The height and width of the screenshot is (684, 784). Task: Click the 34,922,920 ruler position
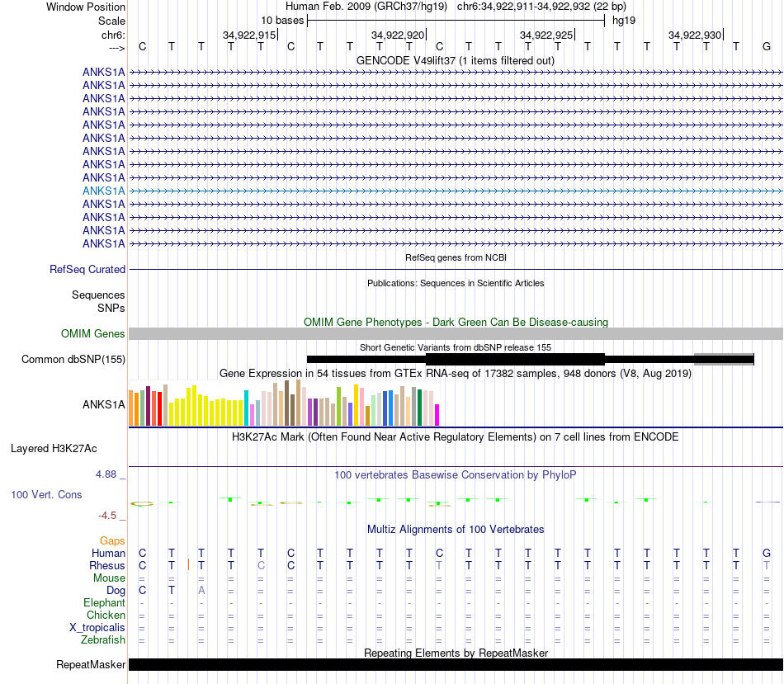[398, 35]
